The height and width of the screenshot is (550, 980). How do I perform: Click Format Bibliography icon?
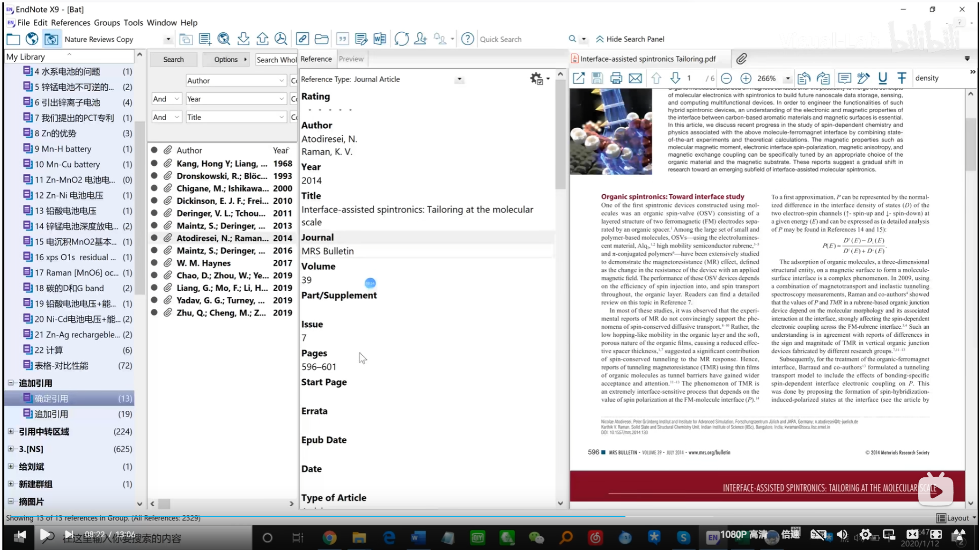tap(361, 39)
